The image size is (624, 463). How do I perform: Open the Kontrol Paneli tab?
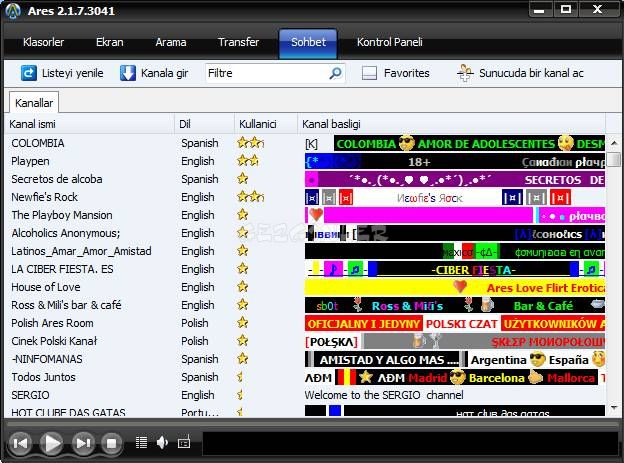[390, 42]
